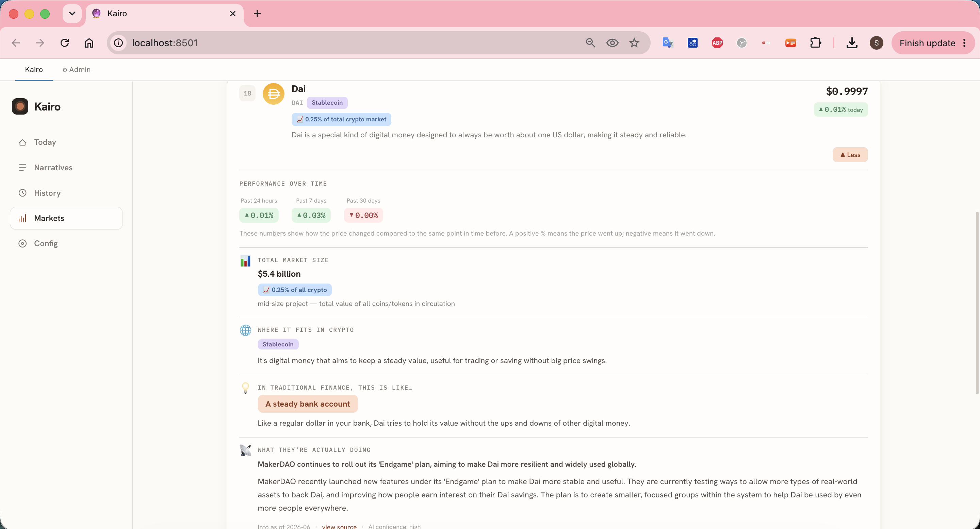Click the Dai coin name heading
This screenshot has height=529, width=980.
click(299, 89)
